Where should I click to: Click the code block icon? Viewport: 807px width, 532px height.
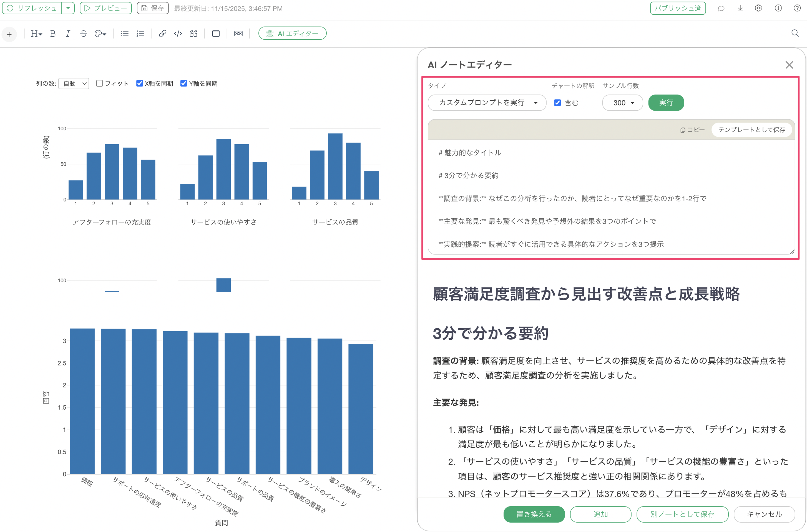click(x=178, y=34)
